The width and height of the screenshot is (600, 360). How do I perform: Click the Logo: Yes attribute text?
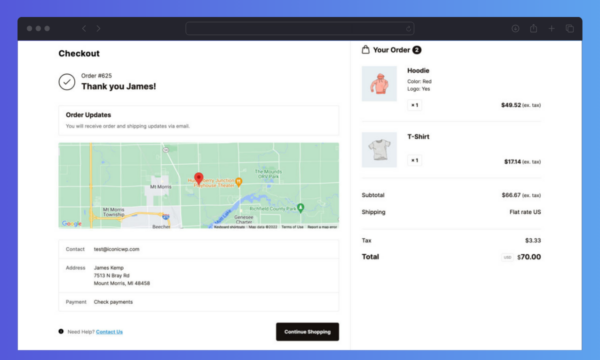click(x=418, y=89)
